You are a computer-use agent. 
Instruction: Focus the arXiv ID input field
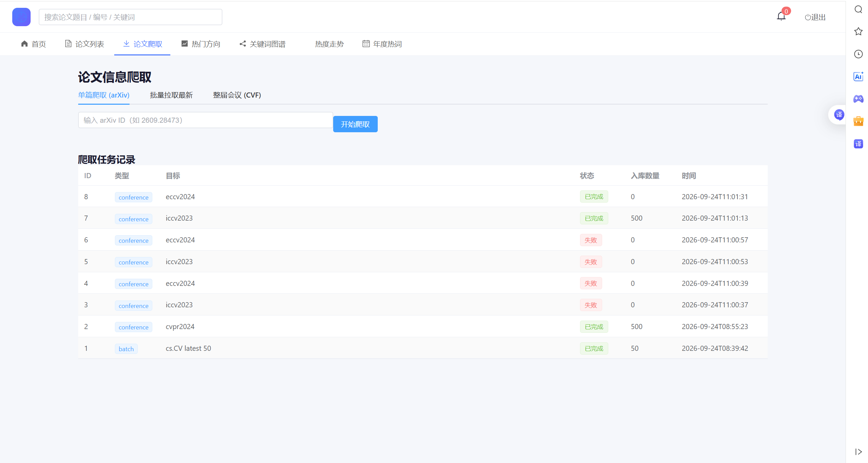206,120
